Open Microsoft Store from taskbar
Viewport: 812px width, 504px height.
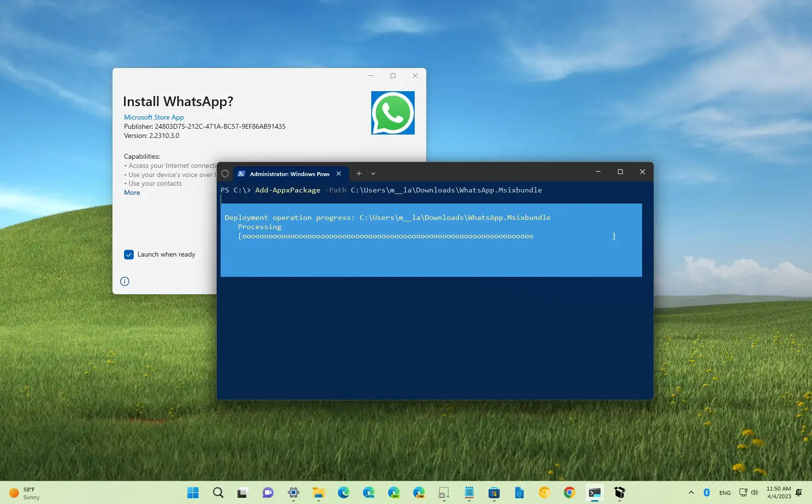pos(494,492)
